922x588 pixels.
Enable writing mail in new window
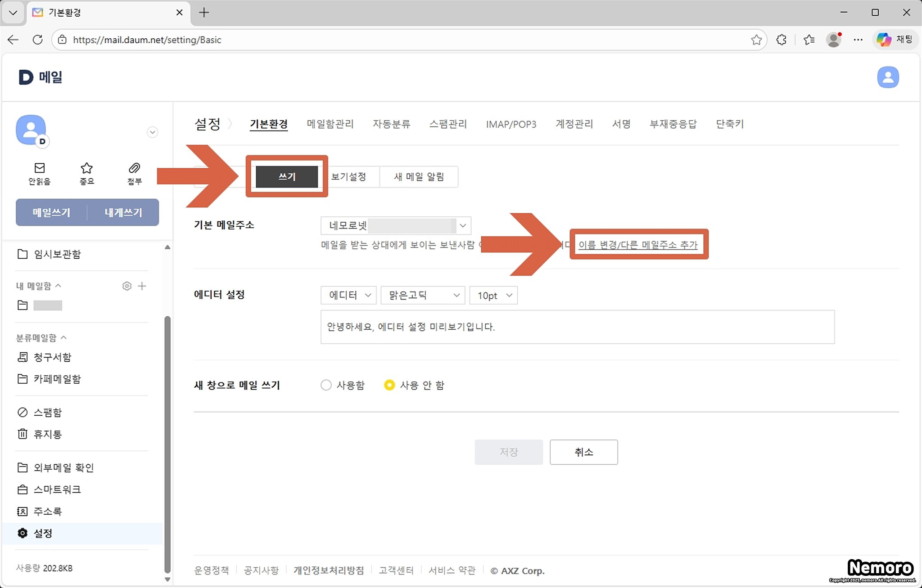tap(326, 385)
